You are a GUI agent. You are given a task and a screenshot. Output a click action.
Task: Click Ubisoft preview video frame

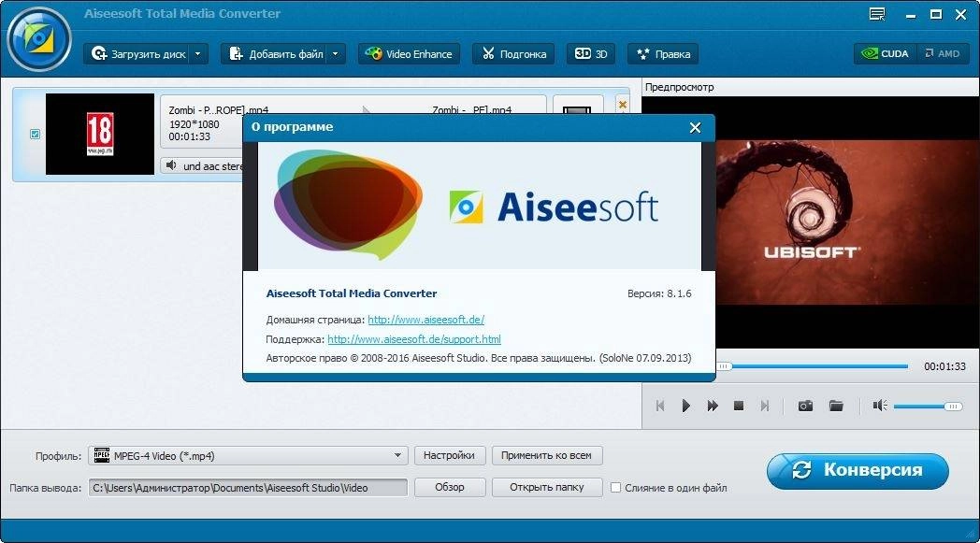[847, 221]
